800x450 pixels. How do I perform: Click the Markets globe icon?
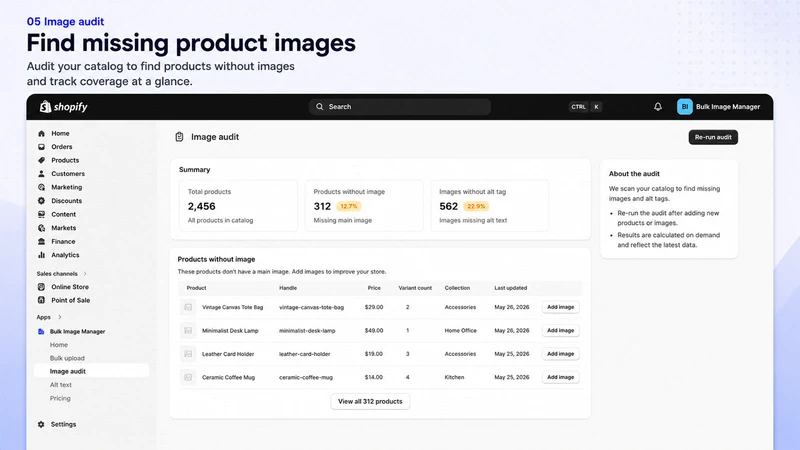pos(41,228)
